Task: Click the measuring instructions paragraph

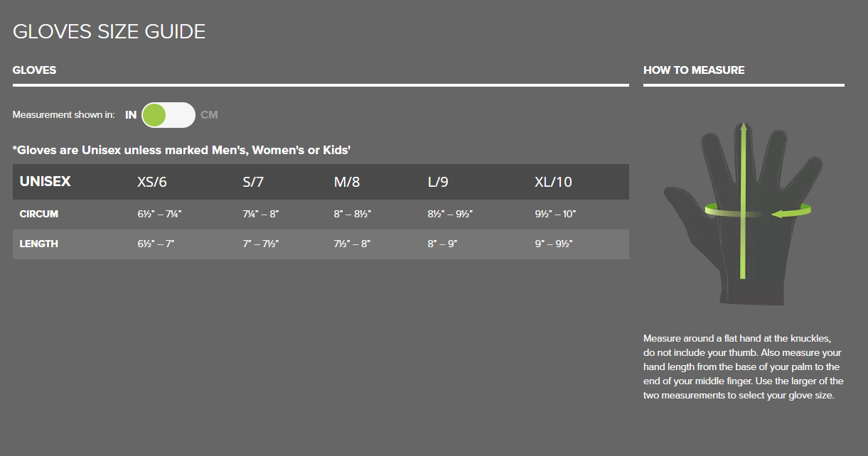Action: pos(743,367)
